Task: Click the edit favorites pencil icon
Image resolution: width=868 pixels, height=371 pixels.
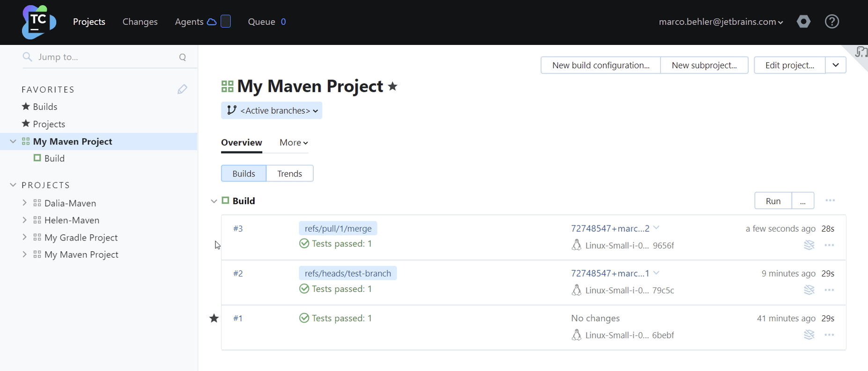Action: tap(182, 89)
